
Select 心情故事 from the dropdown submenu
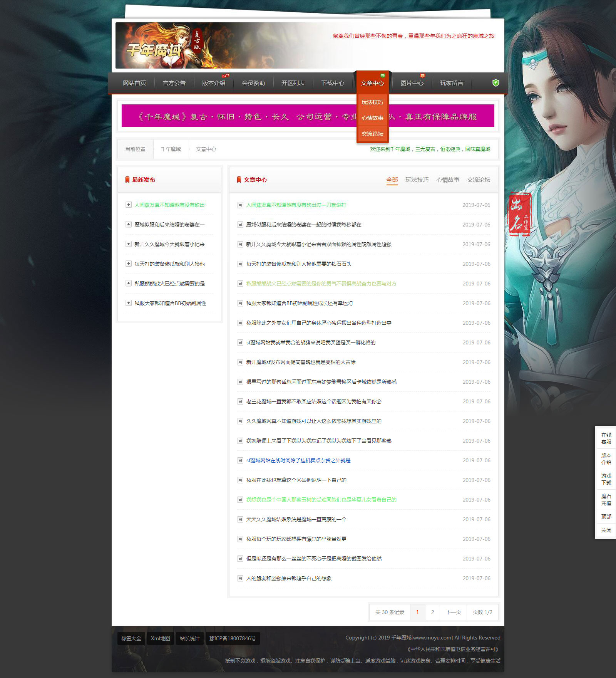click(372, 118)
